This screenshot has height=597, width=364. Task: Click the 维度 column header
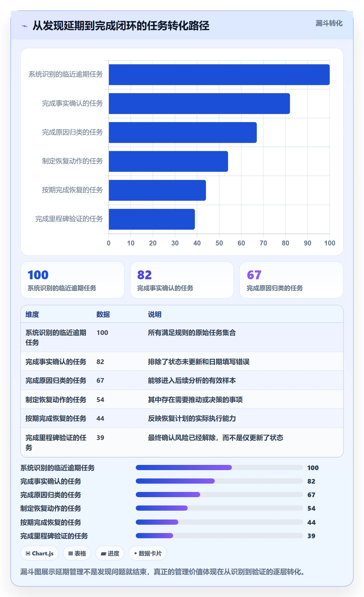(32, 314)
